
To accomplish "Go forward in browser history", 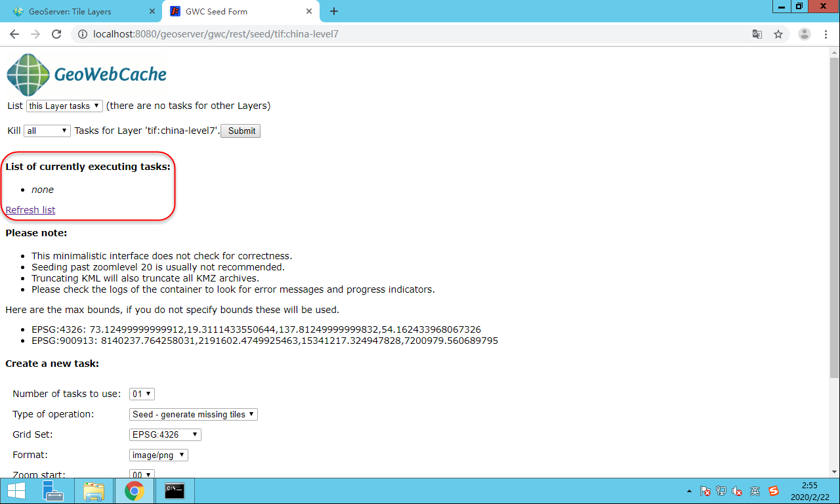I will [35, 34].
